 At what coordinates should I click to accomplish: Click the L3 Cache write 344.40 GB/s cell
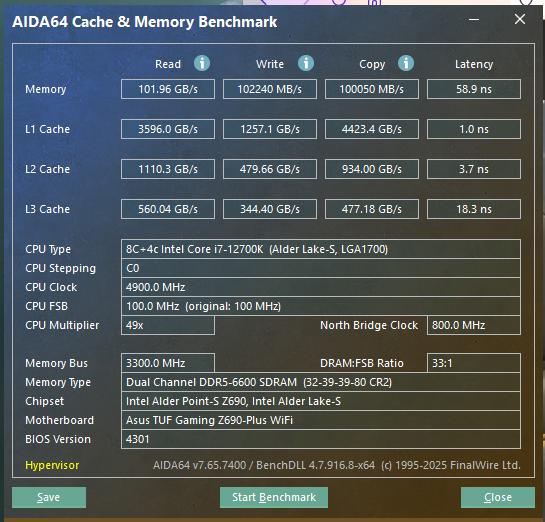[x=270, y=209]
